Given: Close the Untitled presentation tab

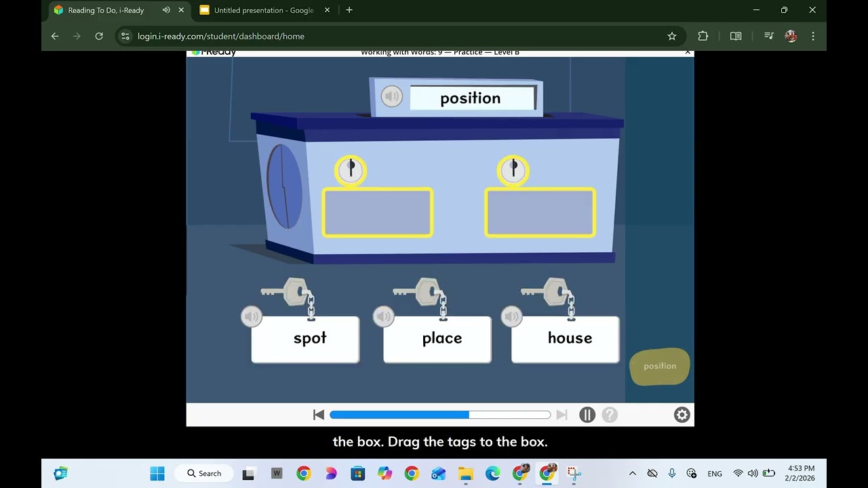Looking at the screenshot, I should pos(328,10).
